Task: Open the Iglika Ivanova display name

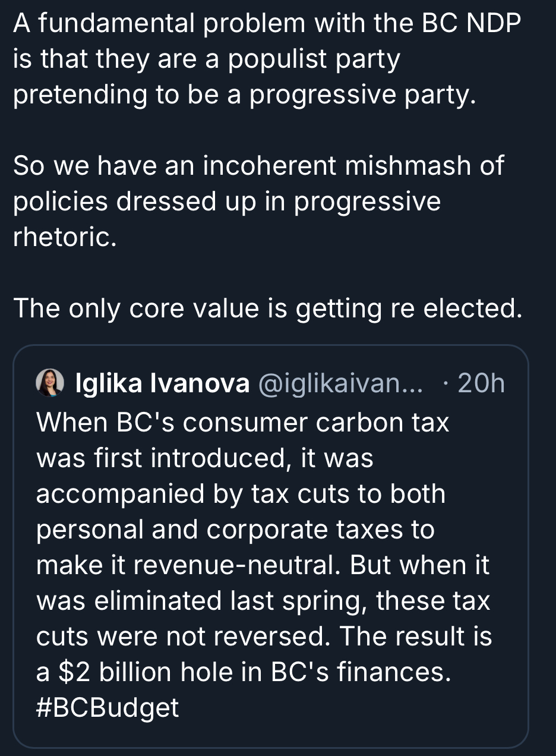Action: pyautogui.click(x=162, y=384)
